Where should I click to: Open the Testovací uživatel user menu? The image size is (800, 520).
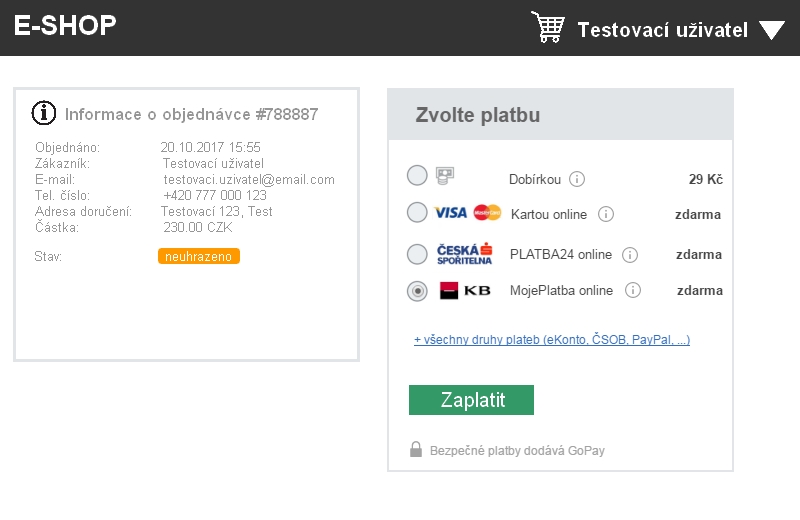coord(662,30)
